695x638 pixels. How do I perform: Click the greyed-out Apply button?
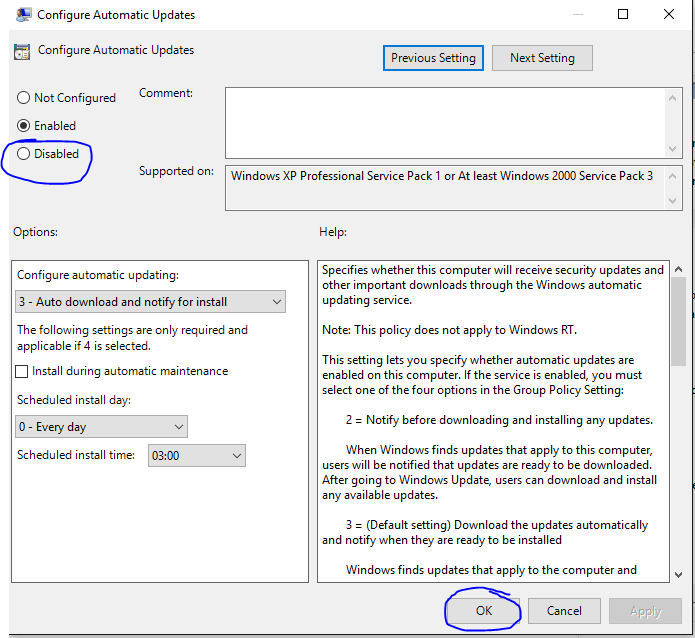645,611
